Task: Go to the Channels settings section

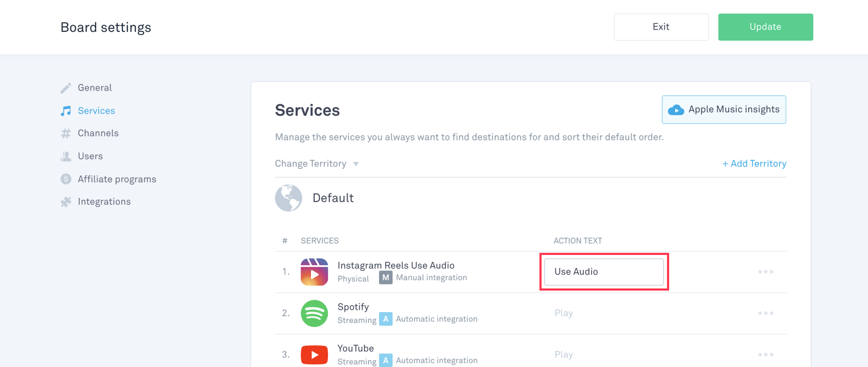Action: [x=98, y=133]
